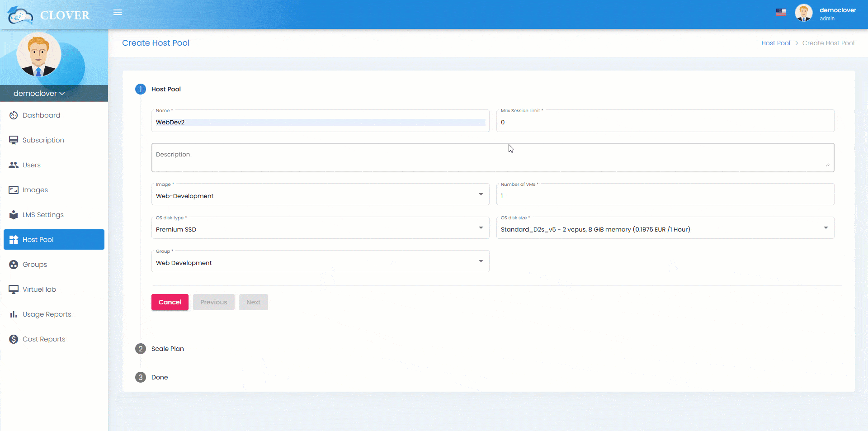Open the Group selection dropdown
The height and width of the screenshot is (431, 868).
coord(480,261)
